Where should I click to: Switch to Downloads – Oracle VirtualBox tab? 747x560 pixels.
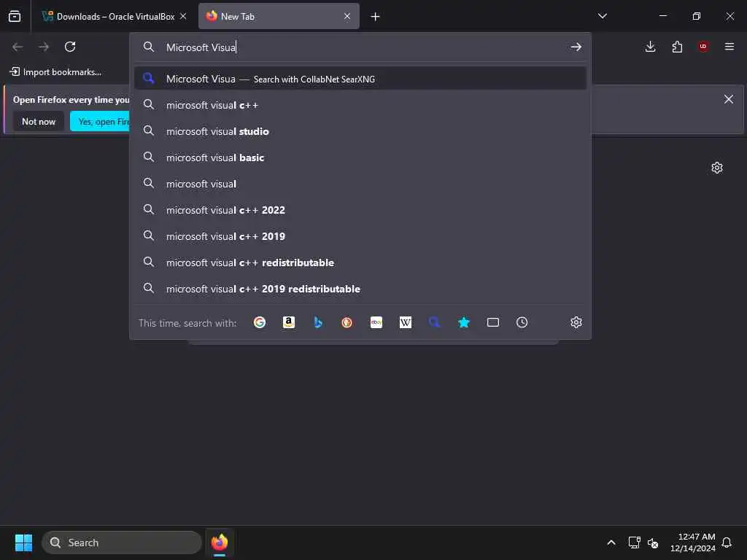[115, 16]
